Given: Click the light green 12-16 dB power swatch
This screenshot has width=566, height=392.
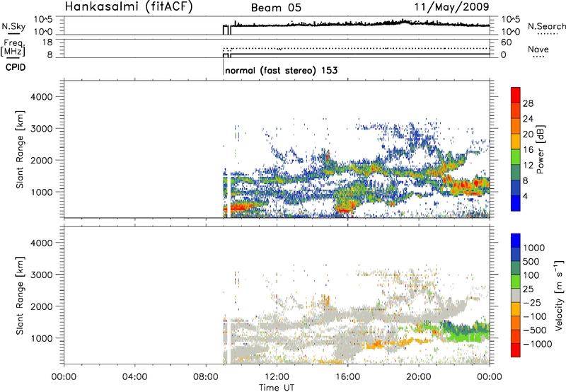Looking at the screenshot, I should point(516,156).
